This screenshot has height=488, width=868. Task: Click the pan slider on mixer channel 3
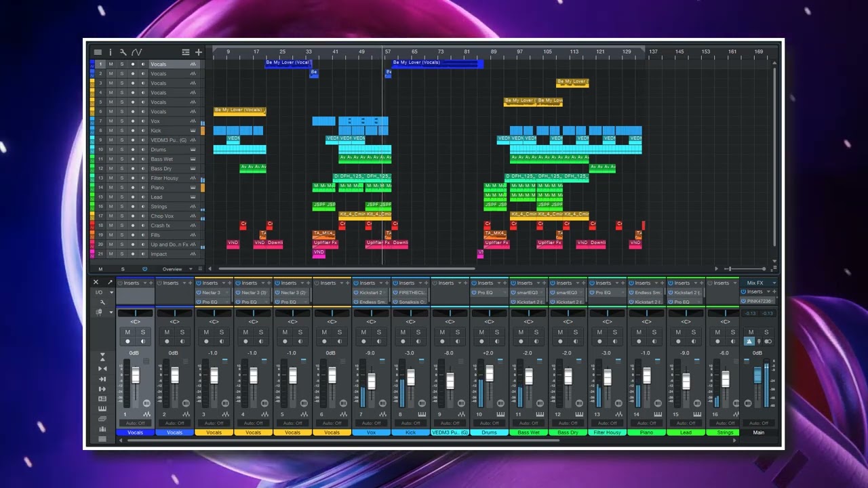point(214,313)
